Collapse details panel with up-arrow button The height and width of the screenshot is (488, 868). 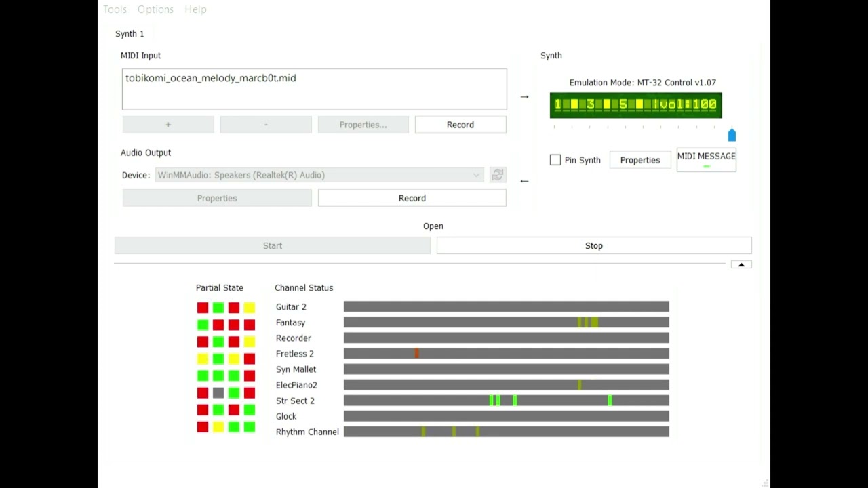coord(741,264)
